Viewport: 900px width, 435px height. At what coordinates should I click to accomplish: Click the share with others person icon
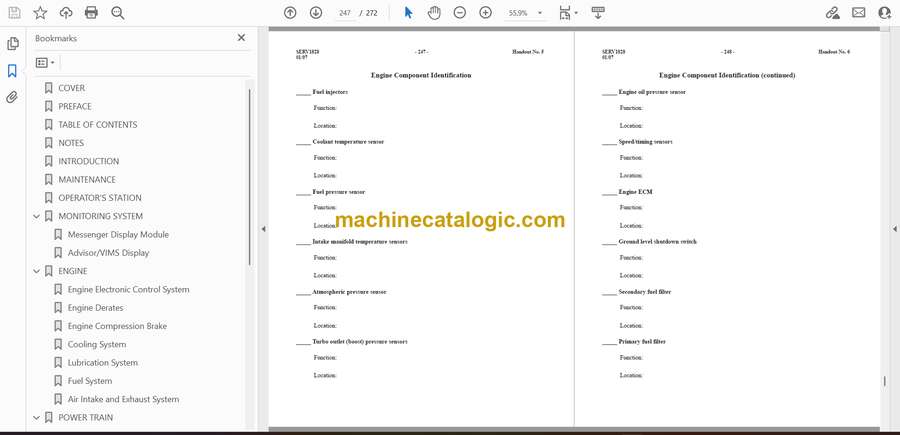tap(885, 13)
